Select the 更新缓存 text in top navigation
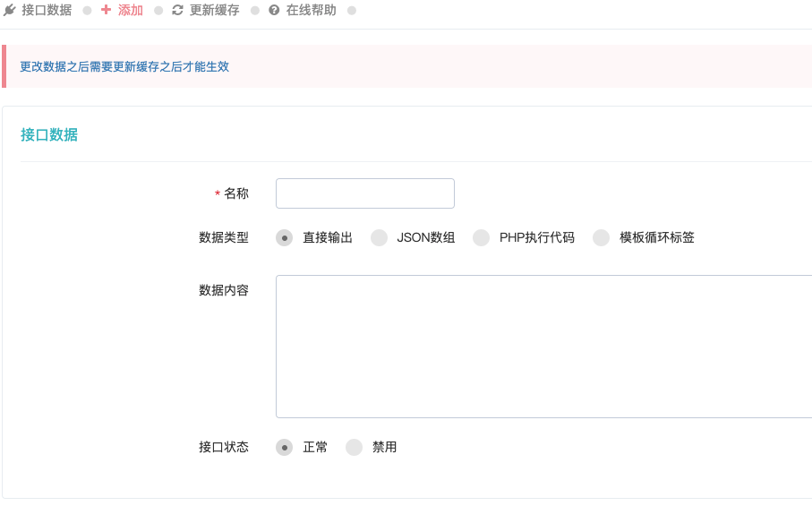Image resolution: width=812 pixels, height=523 pixels. tap(214, 11)
